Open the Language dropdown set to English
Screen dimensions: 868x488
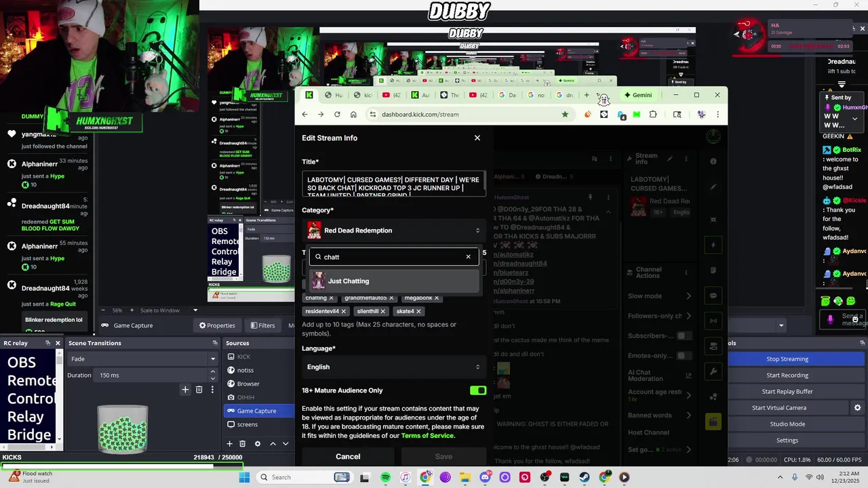pyautogui.click(x=394, y=367)
